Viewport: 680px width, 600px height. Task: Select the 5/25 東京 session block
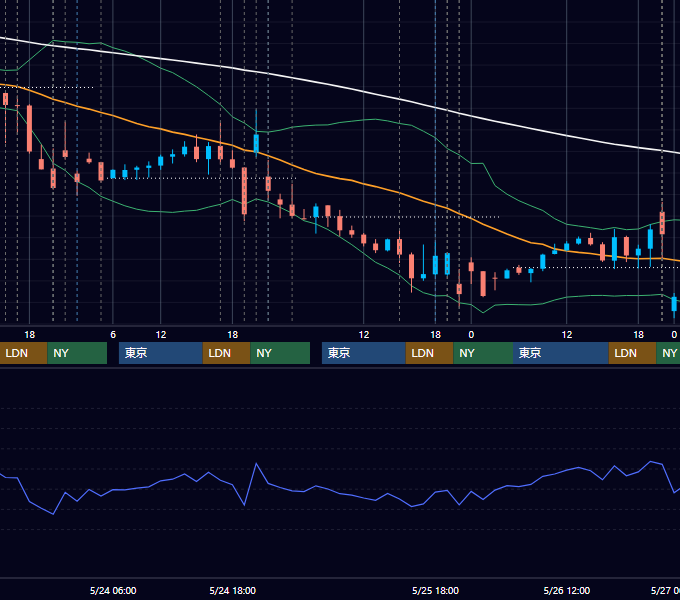tap(363, 353)
